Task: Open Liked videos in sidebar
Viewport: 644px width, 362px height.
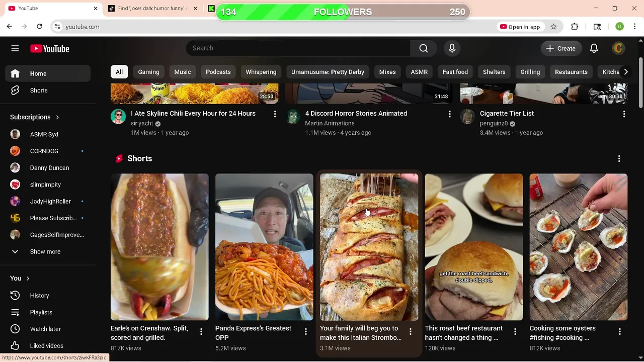Action: [x=48, y=346]
